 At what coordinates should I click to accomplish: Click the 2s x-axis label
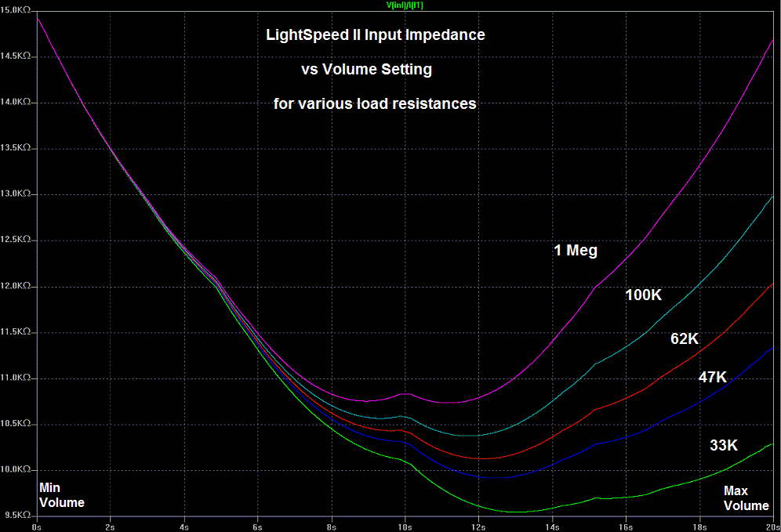pos(110,527)
